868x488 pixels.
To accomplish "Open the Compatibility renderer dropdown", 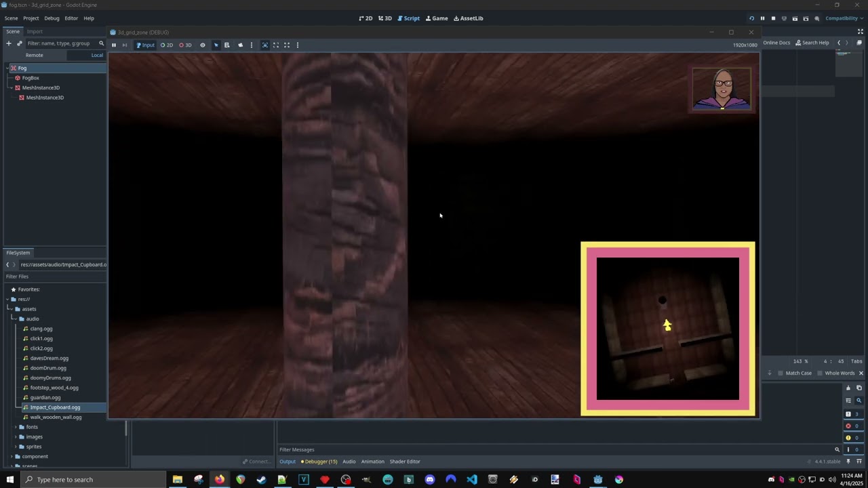I will pos(841,18).
